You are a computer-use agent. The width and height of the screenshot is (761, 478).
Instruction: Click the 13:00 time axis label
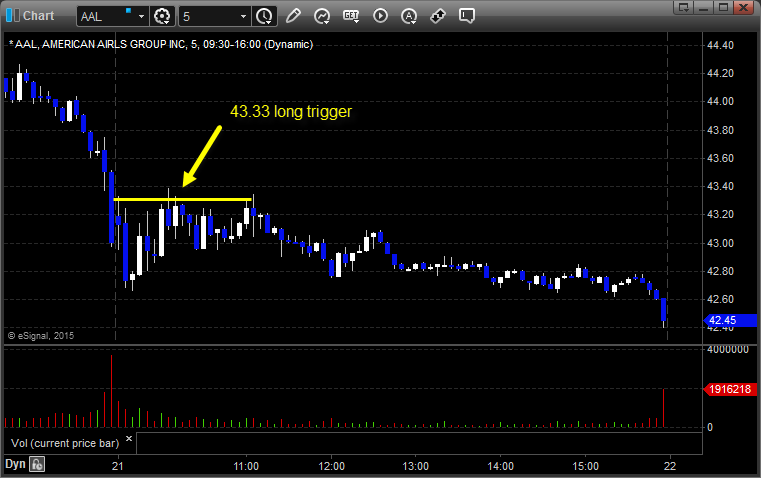click(x=415, y=466)
